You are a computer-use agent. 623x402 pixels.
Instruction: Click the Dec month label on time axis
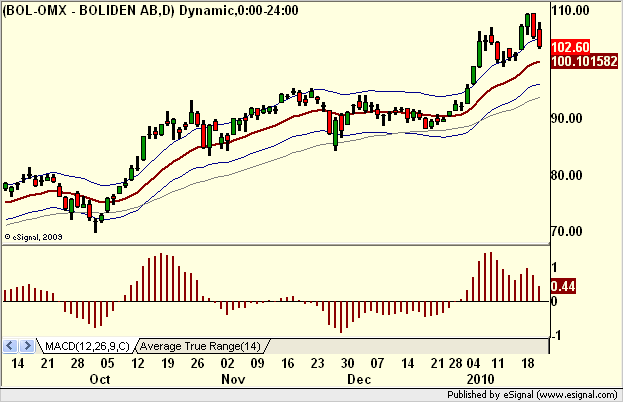(359, 379)
